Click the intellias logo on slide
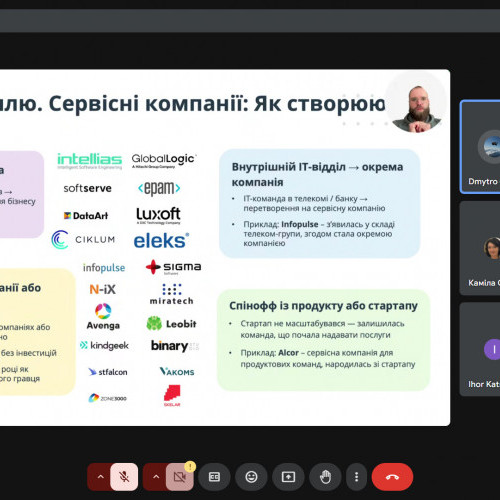Screen dimensions: 500x500 90,161
